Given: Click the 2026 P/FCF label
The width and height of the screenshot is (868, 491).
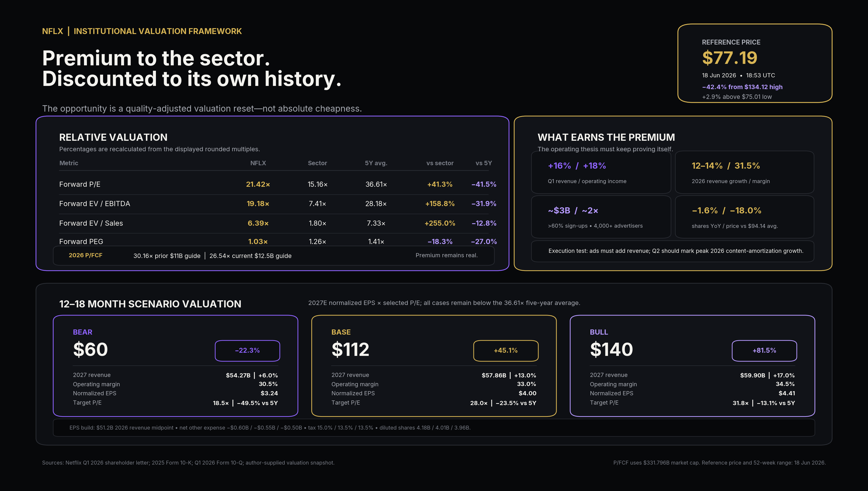Looking at the screenshot, I should [85, 255].
